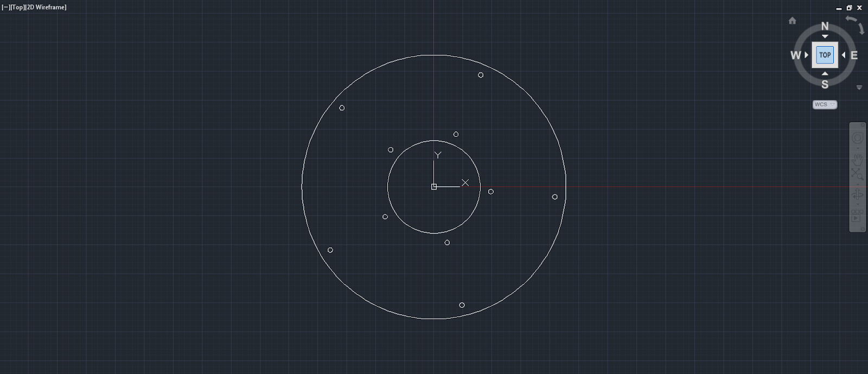Open the [Top] view controls menu

(17, 8)
